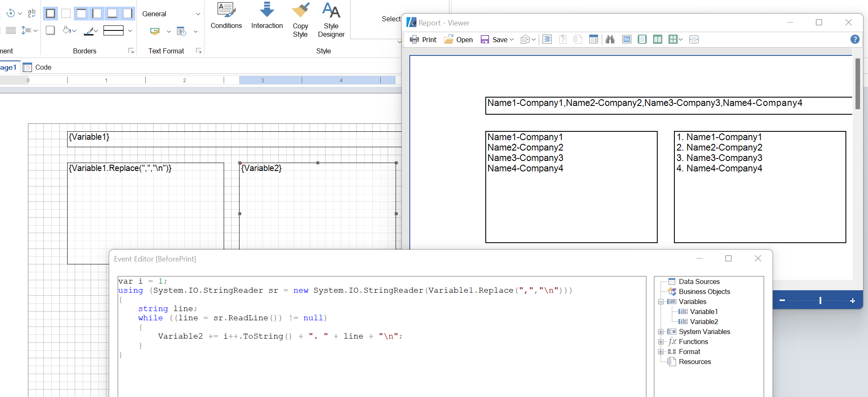Select Data Sources in the tree
This screenshot has height=397, width=868.
coord(699,281)
